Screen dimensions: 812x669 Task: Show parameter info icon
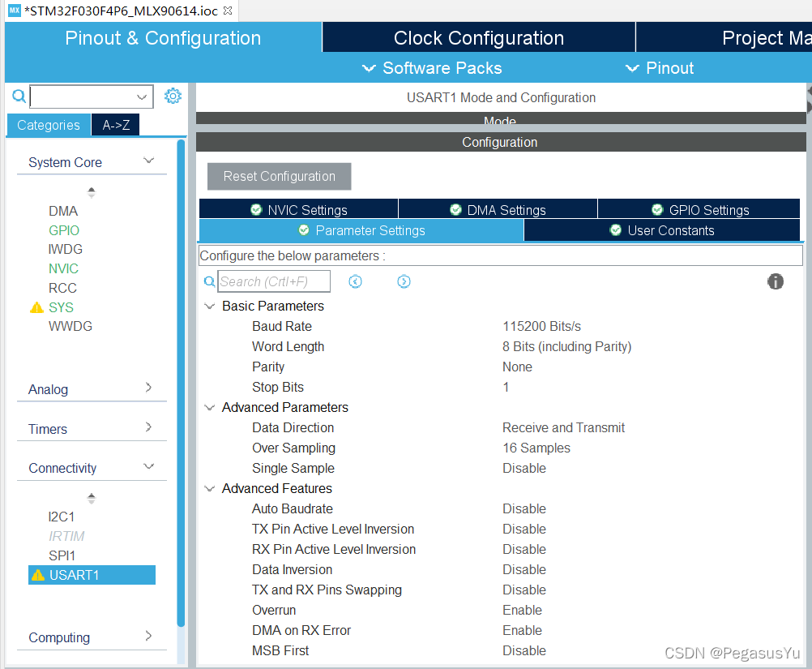776,281
